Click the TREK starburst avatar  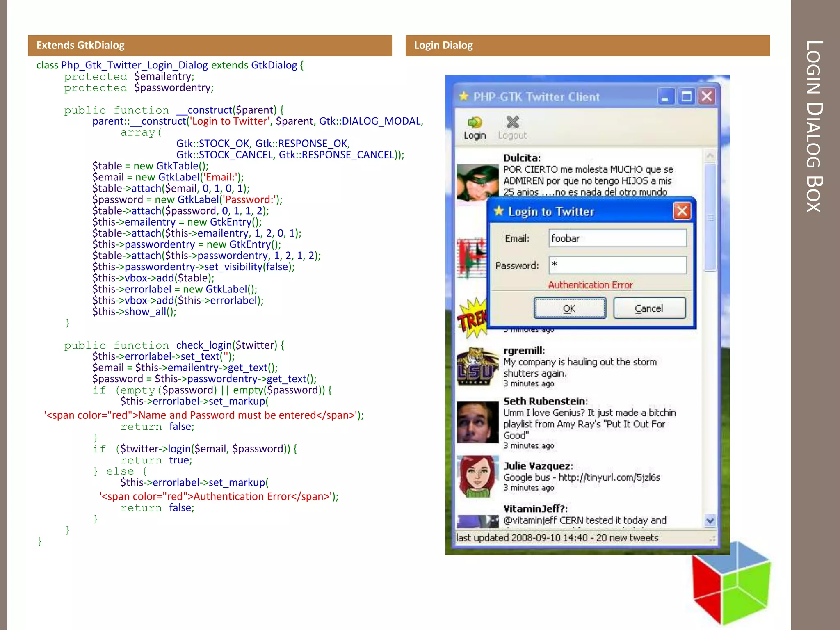(x=472, y=319)
